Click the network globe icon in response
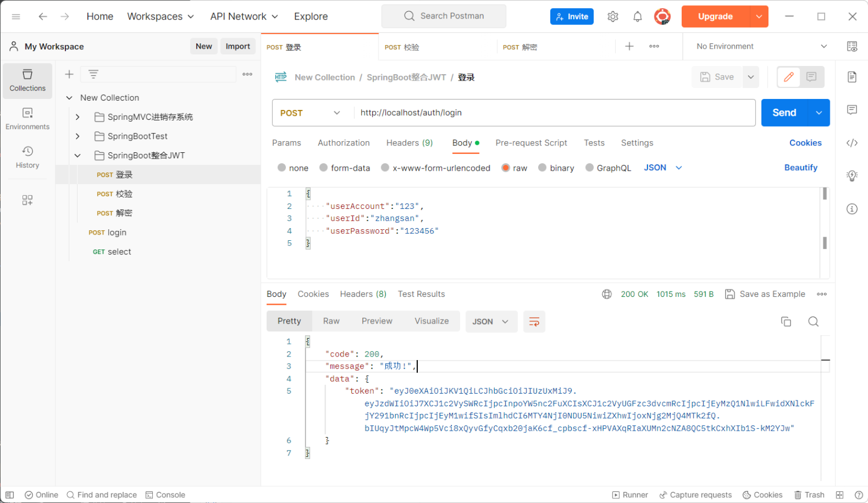This screenshot has width=868, height=503. point(606,294)
